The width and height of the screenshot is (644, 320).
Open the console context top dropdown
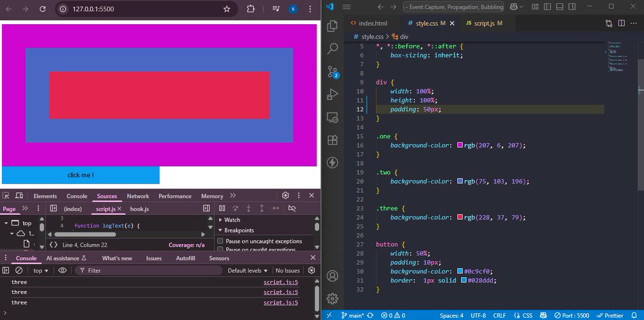click(41, 271)
